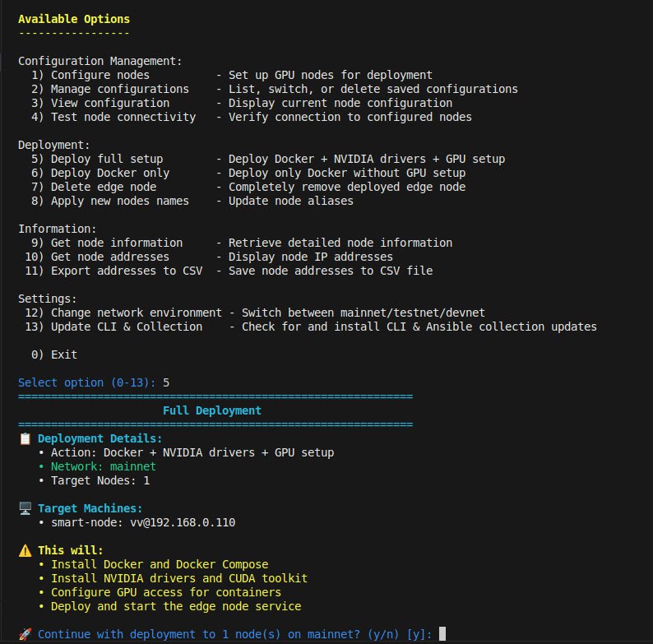Click the 'Full Deployment' banner title
The width and height of the screenshot is (653, 644).
point(212,410)
